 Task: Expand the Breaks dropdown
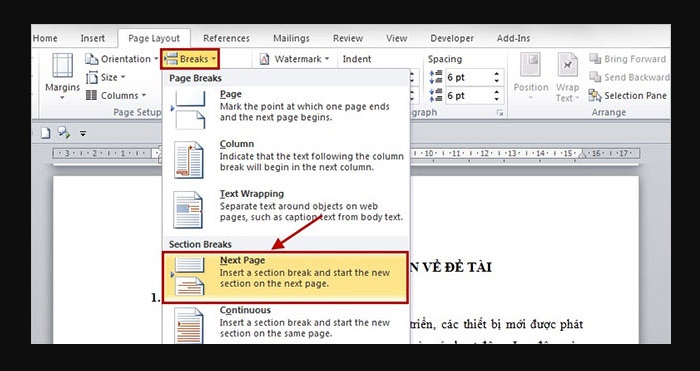(190, 59)
